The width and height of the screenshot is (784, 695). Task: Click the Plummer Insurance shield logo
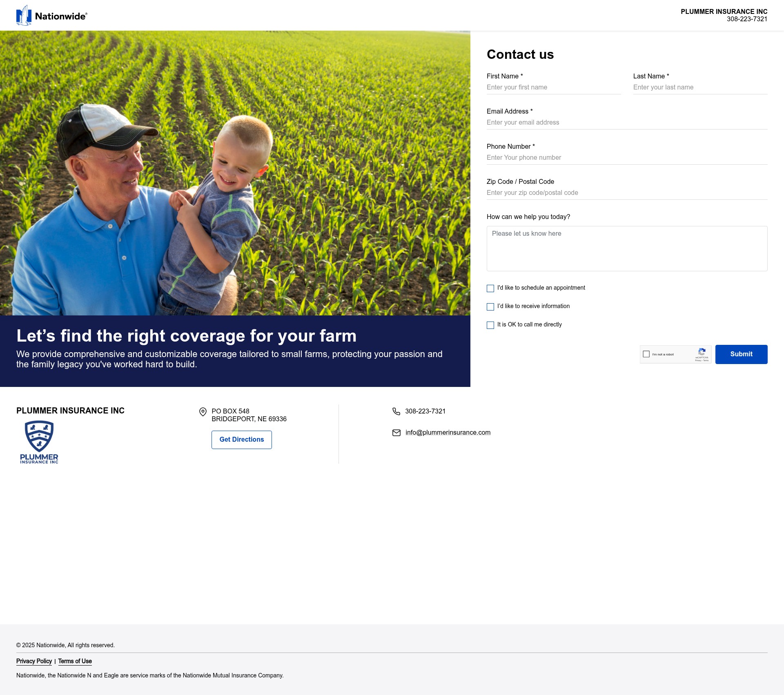click(x=39, y=442)
